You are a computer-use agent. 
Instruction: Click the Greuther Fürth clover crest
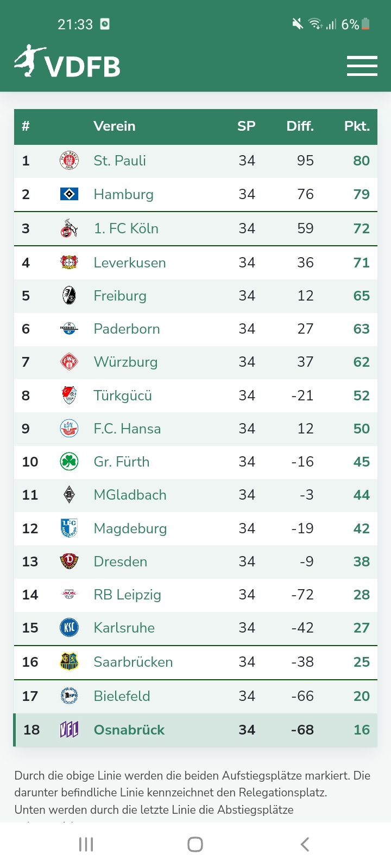(x=69, y=462)
